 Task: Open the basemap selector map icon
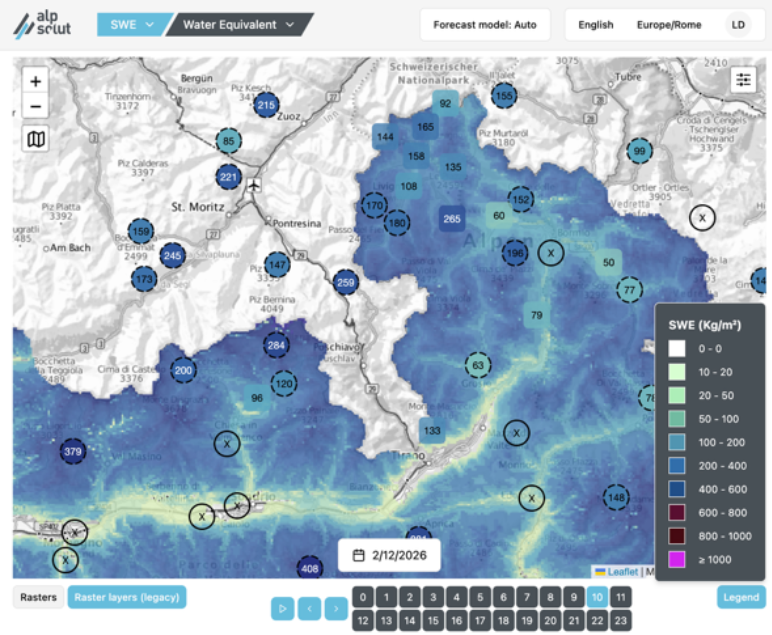[36, 139]
